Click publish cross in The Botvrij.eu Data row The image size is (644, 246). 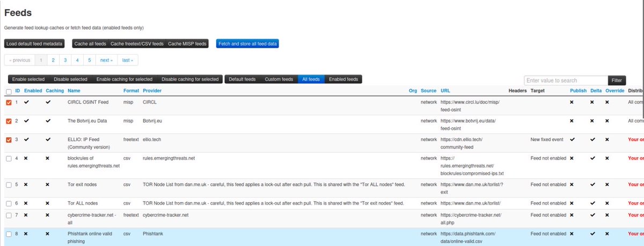click(572, 121)
